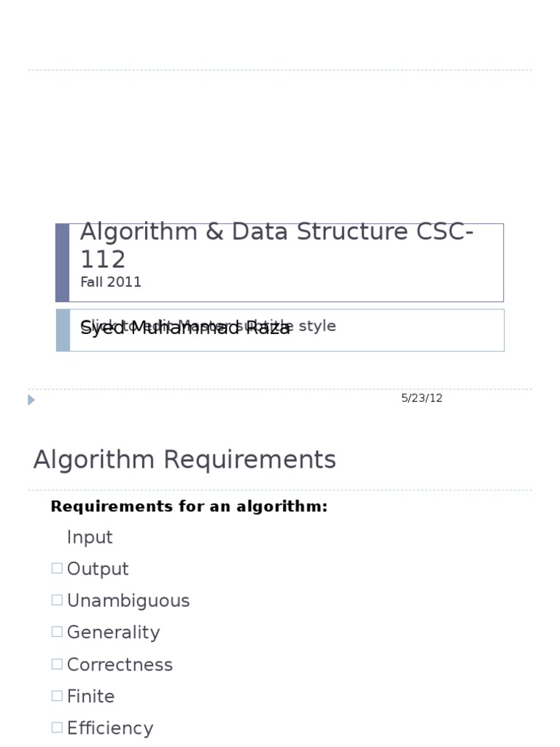Click the light blue subtitle accent bar
Viewport: 560px width, 747px height.
(x=63, y=330)
